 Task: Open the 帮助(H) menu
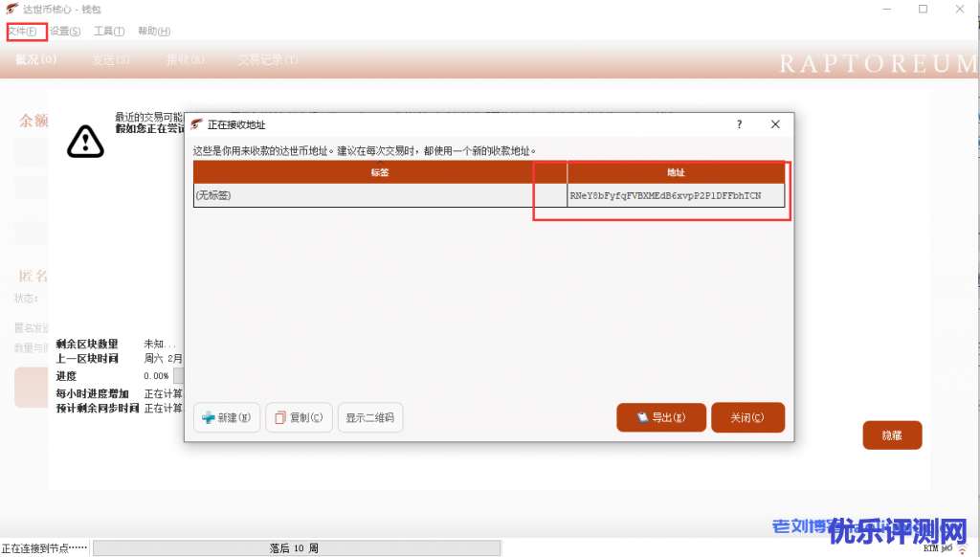(x=154, y=32)
